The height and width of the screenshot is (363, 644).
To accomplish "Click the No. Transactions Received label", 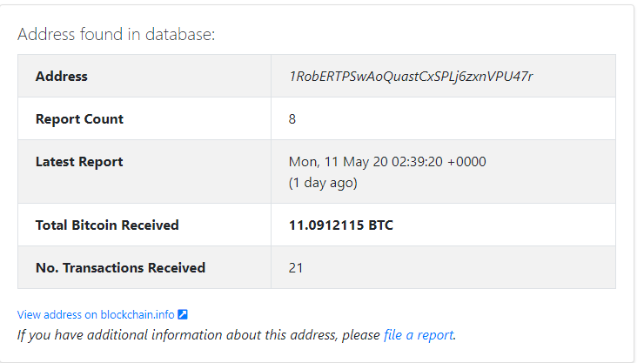I will 120,268.
